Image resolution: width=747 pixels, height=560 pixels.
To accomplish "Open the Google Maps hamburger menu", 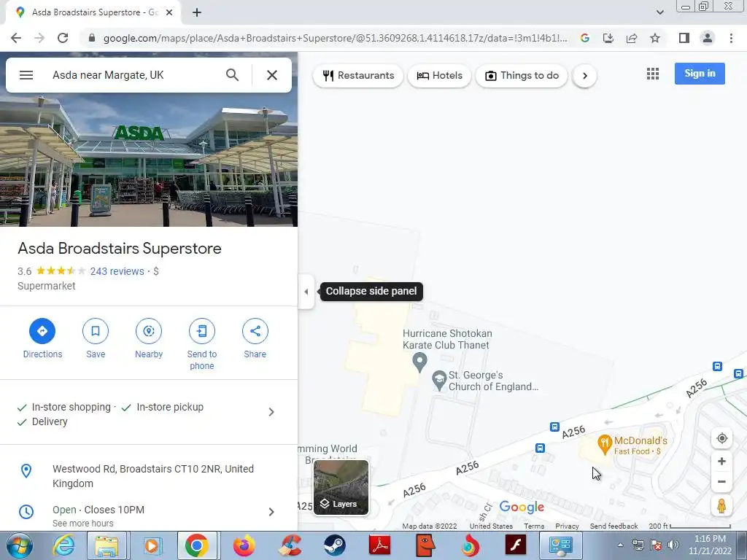I will pyautogui.click(x=26, y=75).
